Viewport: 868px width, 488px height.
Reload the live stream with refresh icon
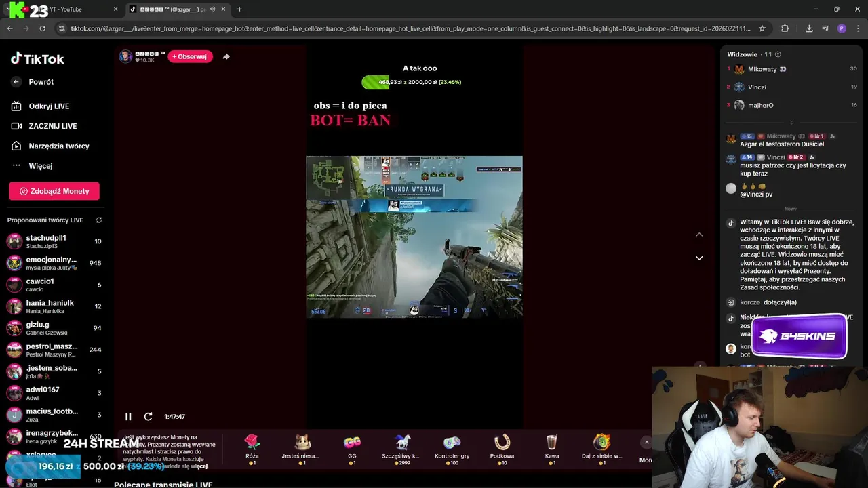(148, 417)
